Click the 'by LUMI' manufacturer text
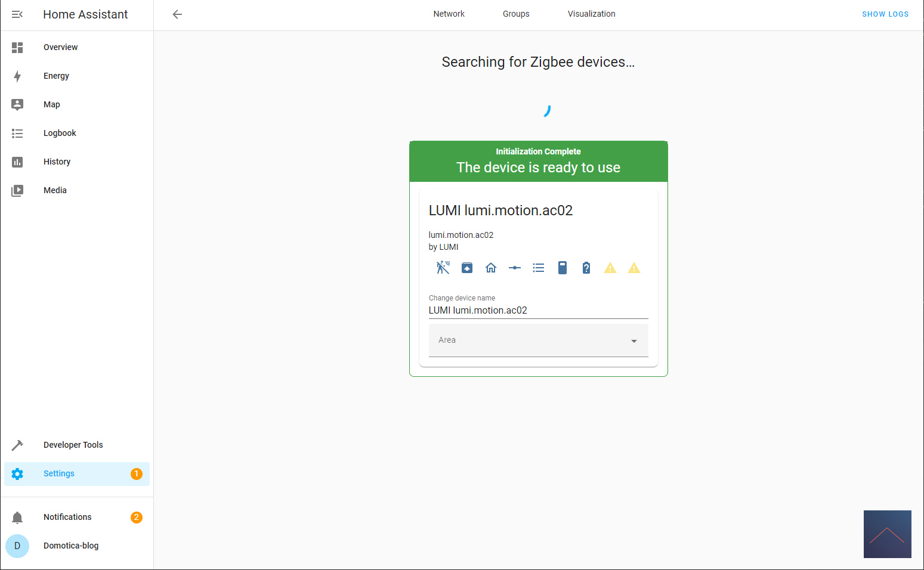This screenshot has height=570, width=924. [x=443, y=247]
